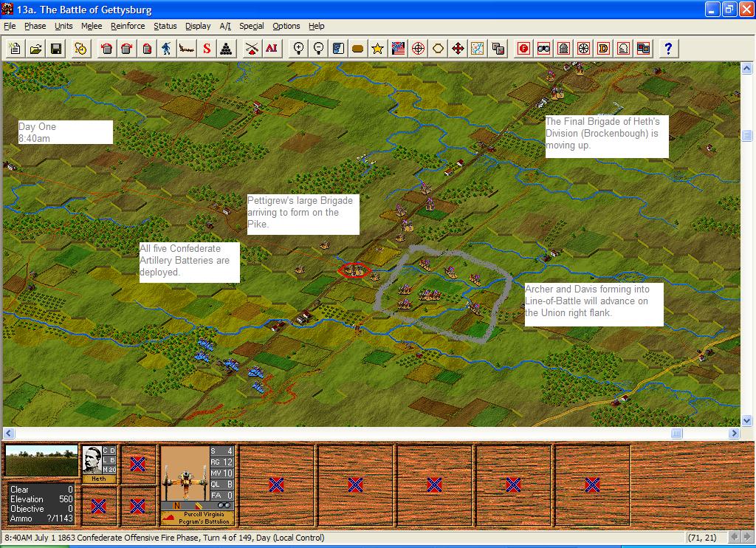Open the File menu
756x548 pixels.
10,26
